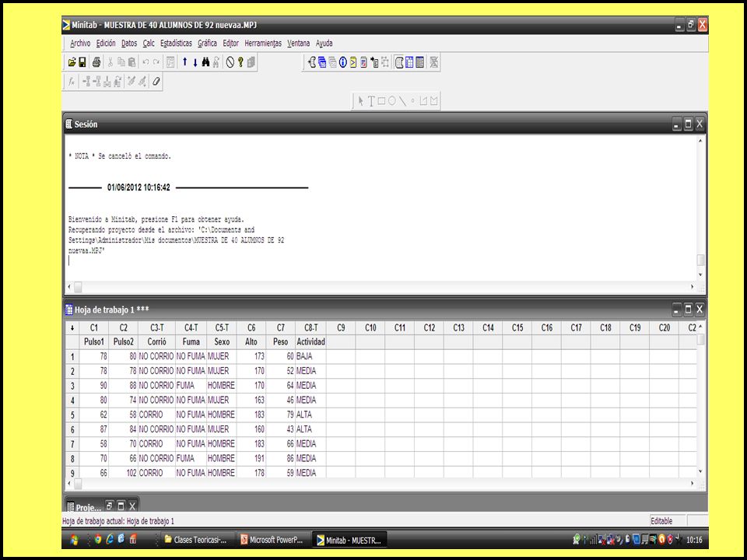
Task: Open the Gráfica menu
Action: tap(207, 44)
